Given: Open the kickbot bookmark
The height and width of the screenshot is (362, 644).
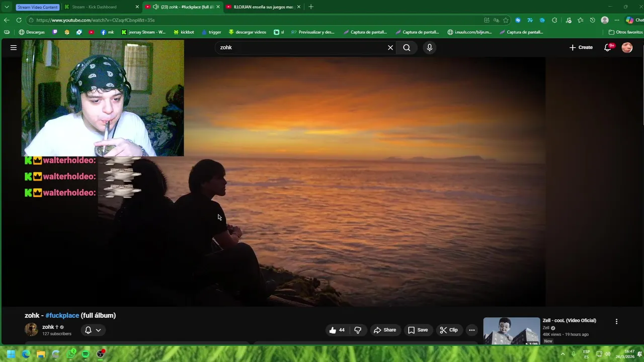Looking at the screenshot, I should click(x=184, y=32).
